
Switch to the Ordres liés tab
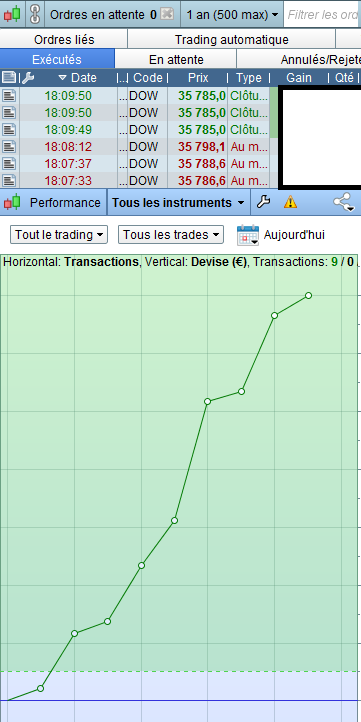64,40
